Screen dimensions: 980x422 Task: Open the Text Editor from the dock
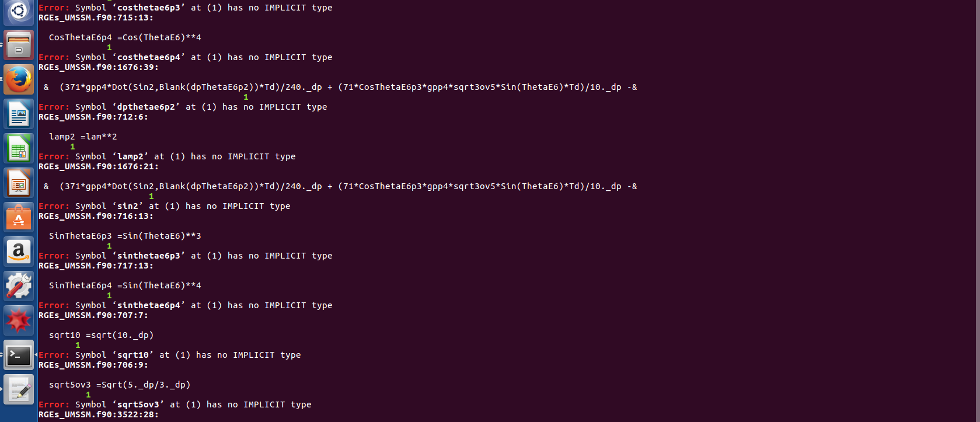point(18,389)
